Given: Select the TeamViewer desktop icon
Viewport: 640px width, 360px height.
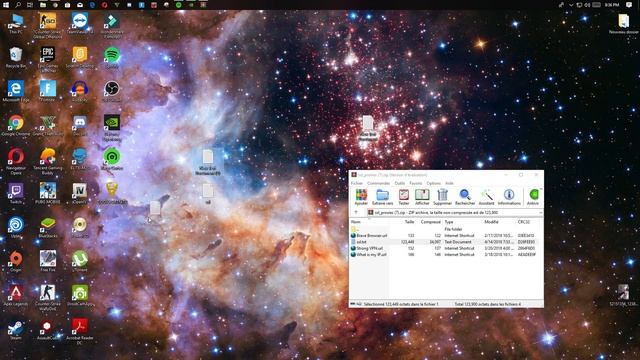Looking at the screenshot, I should click(80, 24).
